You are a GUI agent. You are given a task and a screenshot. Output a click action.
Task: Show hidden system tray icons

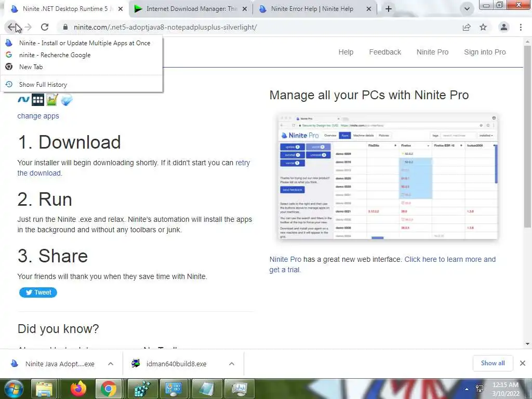click(x=467, y=389)
